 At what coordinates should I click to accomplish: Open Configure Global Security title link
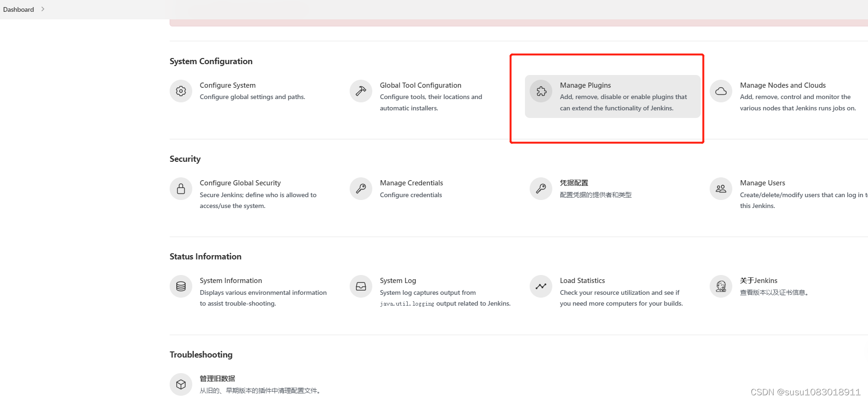point(240,183)
